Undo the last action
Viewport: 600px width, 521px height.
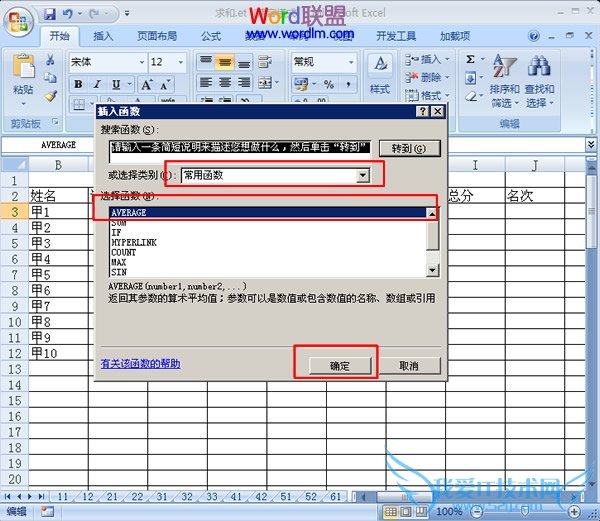pyautogui.click(x=67, y=14)
